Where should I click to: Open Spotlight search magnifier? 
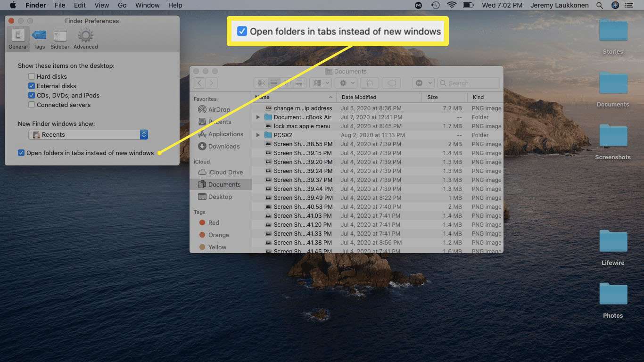600,5
